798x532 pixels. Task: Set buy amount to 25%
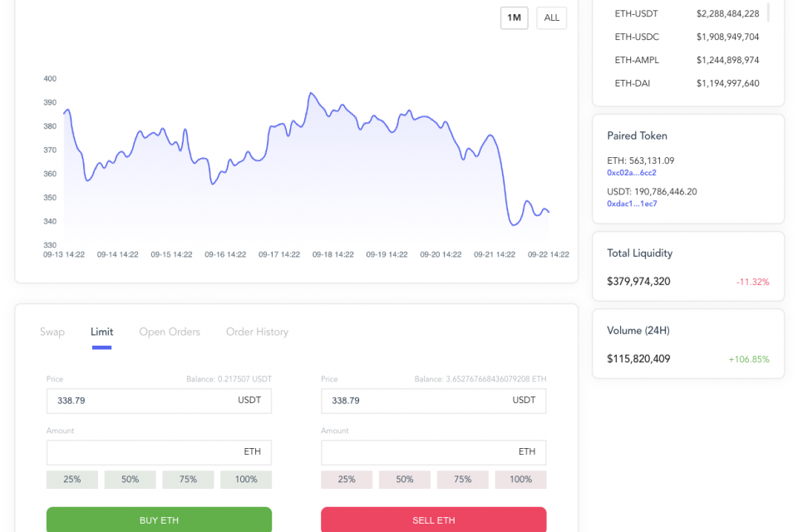point(72,480)
